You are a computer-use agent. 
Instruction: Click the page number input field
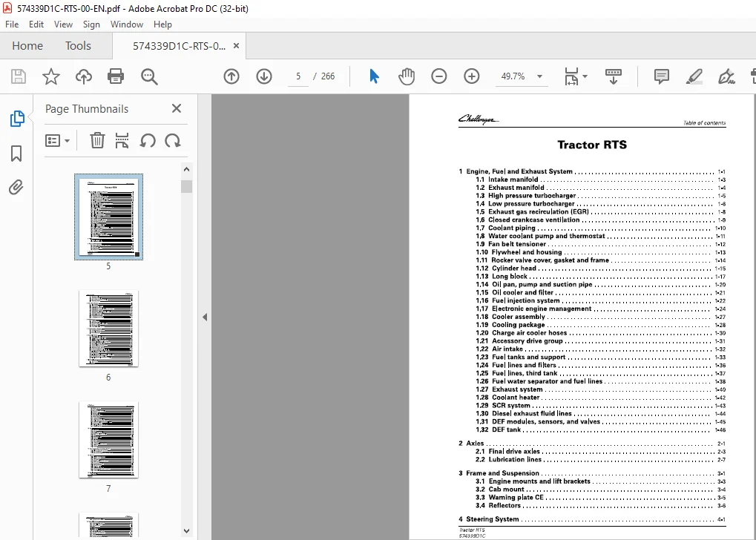tap(298, 76)
